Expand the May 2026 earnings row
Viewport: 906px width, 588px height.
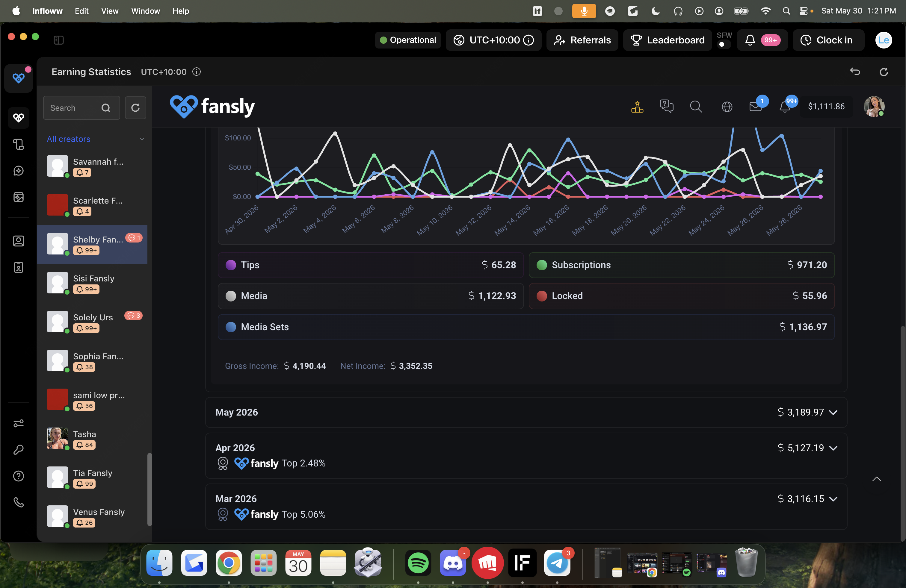526,412
